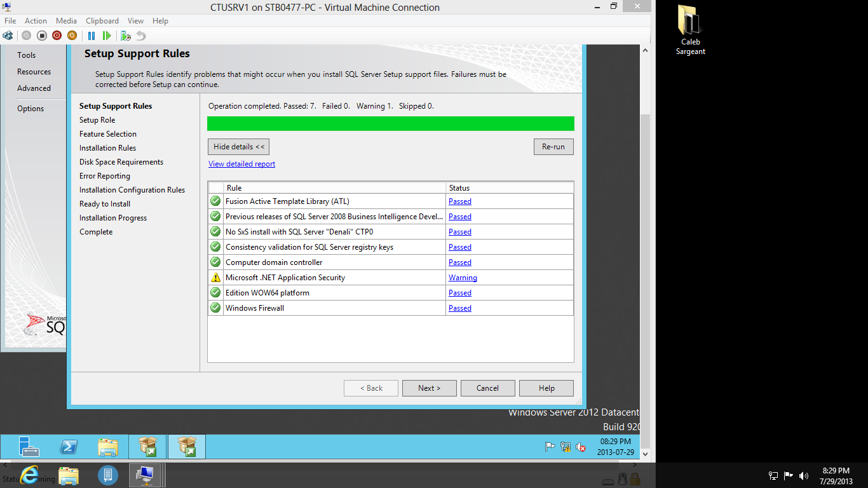Open File Explorer in the guest taskbar

tap(108, 447)
